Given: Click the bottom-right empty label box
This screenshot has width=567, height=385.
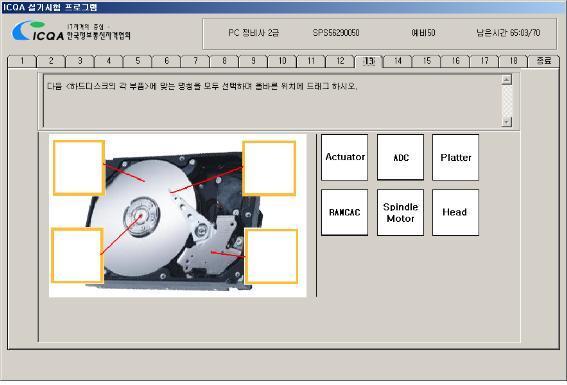Looking at the screenshot, I should coord(271,256).
